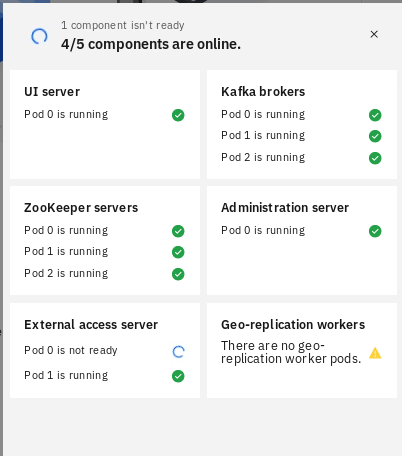Click Administration server Pod 0 checkmark
This screenshot has height=456, width=402.
[x=375, y=231]
